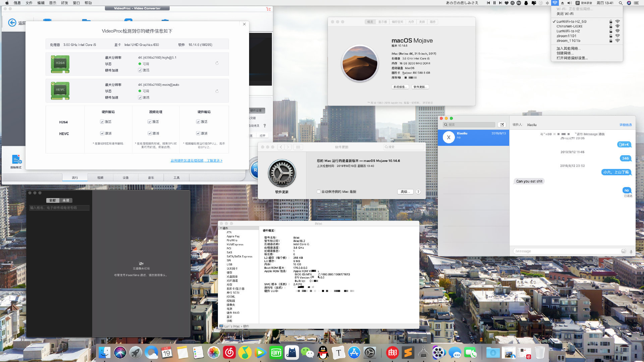Open the 储存空间 tab in About This Mac
This screenshot has width=644, height=362.
[398, 22]
